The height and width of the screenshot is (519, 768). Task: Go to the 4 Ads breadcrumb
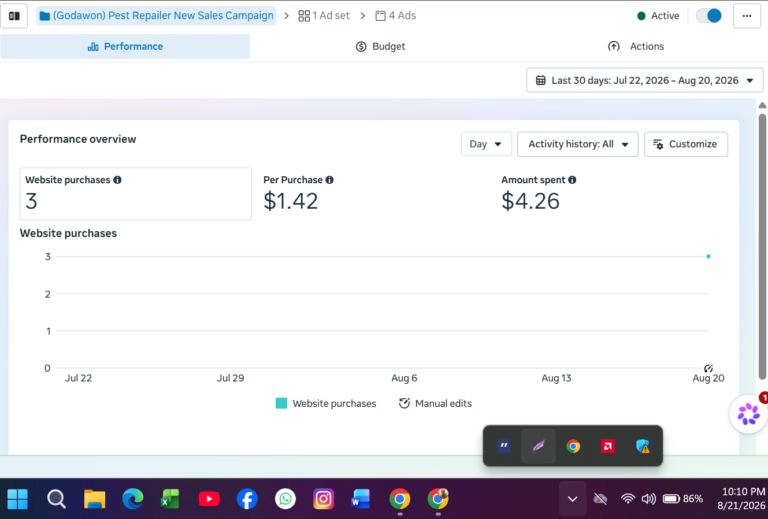point(396,16)
